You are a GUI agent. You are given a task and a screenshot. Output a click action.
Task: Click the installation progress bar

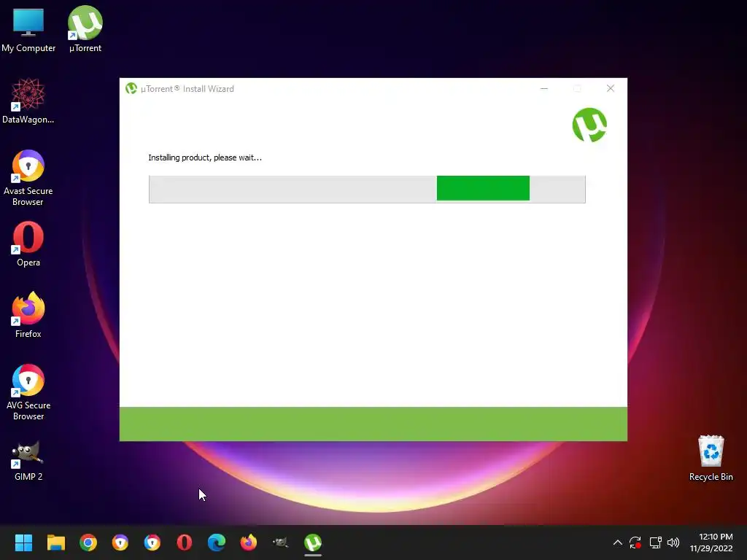click(367, 189)
